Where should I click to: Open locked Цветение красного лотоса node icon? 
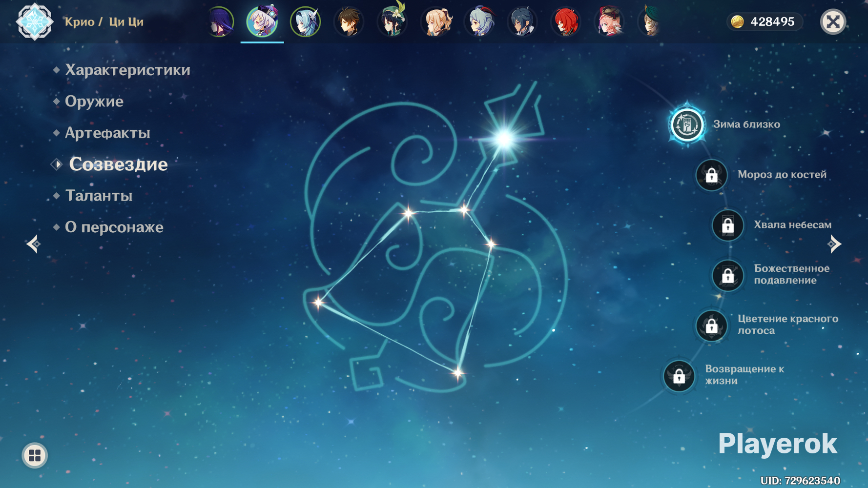[711, 325]
